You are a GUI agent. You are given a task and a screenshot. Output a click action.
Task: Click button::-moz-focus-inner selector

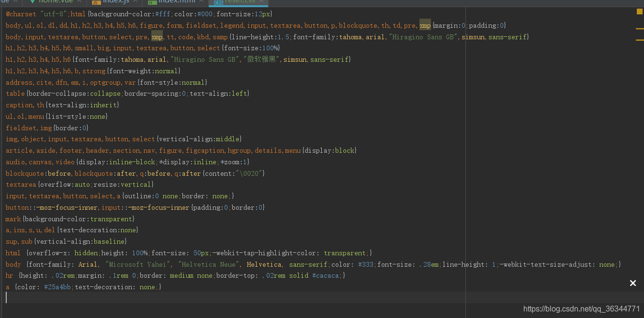point(52,207)
